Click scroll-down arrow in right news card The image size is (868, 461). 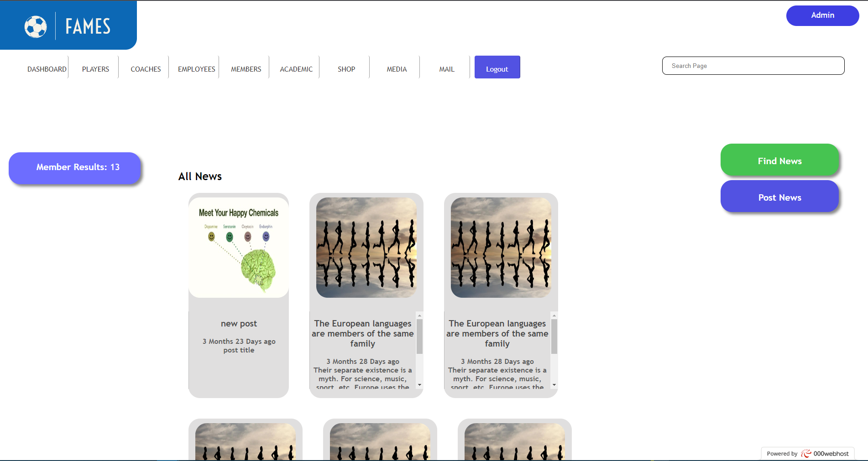[x=554, y=385]
